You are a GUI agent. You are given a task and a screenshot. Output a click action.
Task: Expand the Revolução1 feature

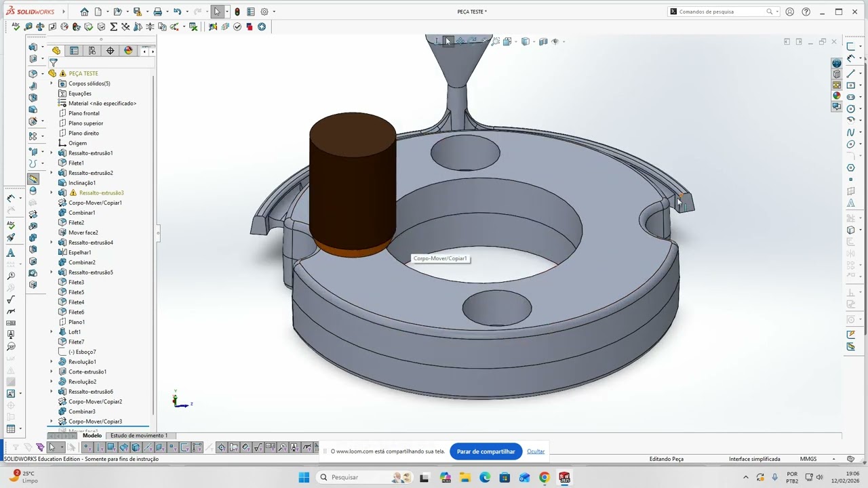pos(52,362)
